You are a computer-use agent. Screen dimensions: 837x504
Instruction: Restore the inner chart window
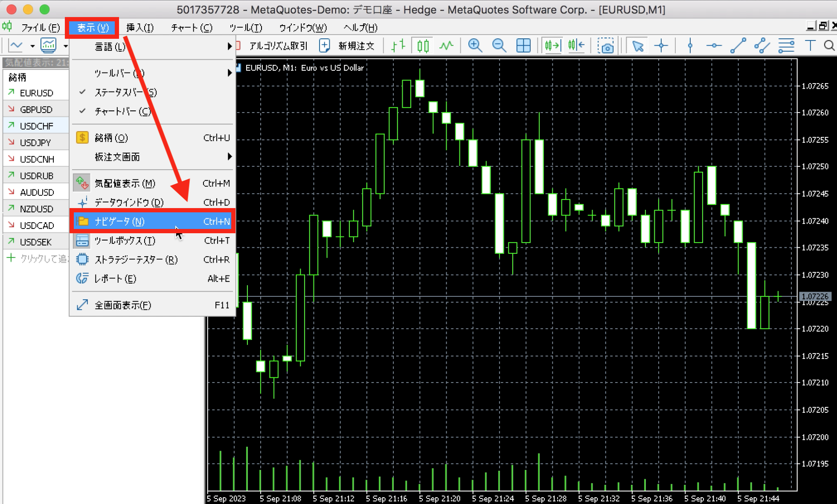point(823,26)
